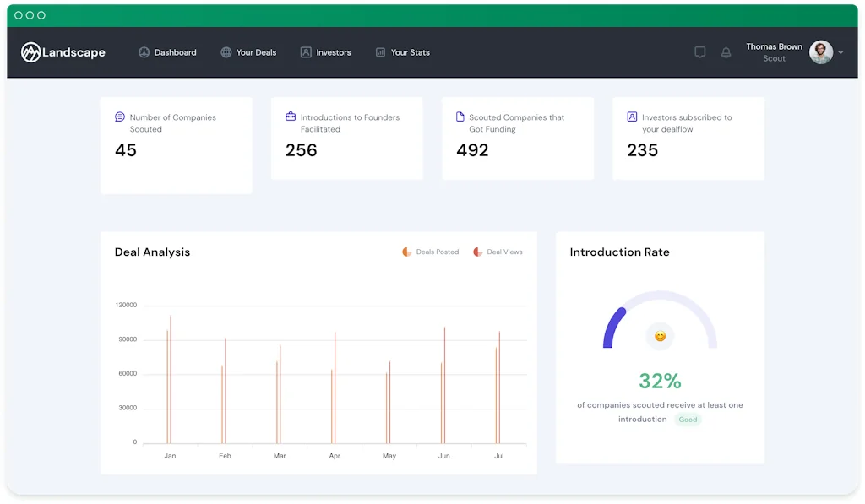This screenshot has height=504, width=865.
Task: Open the messages chat bubble icon
Action: pos(700,51)
